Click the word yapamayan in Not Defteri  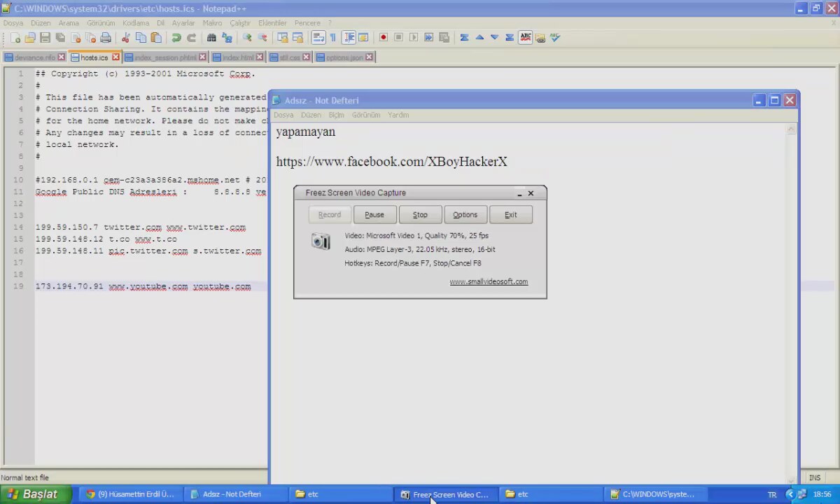(305, 132)
